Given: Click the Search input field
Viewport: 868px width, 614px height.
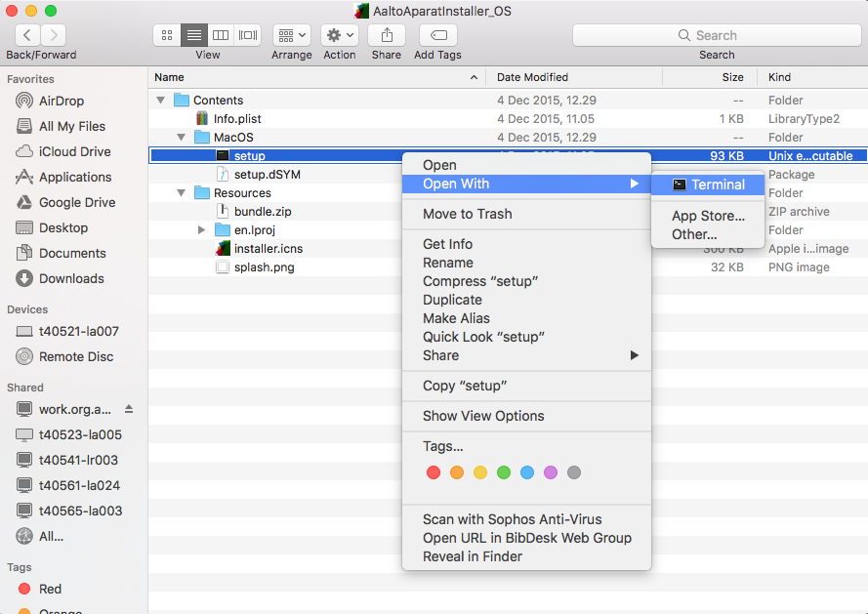Looking at the screenshot, I should [717, 35].
